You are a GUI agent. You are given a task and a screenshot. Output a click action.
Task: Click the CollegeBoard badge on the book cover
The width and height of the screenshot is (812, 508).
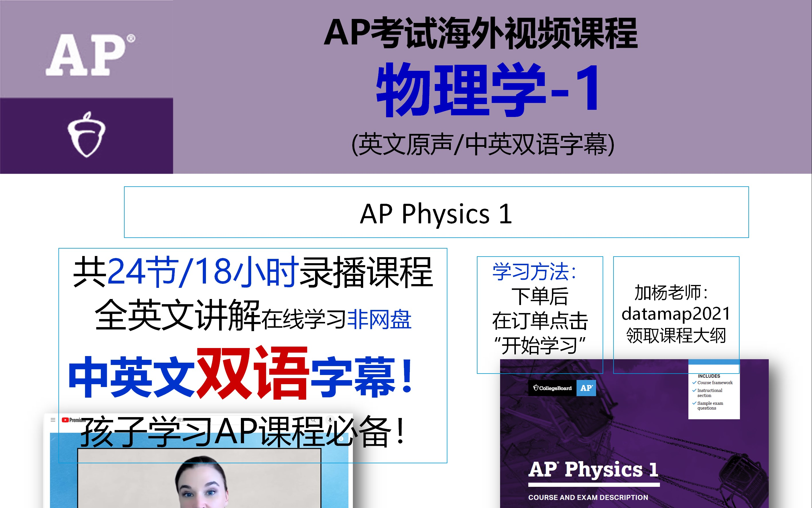[553, 388]
